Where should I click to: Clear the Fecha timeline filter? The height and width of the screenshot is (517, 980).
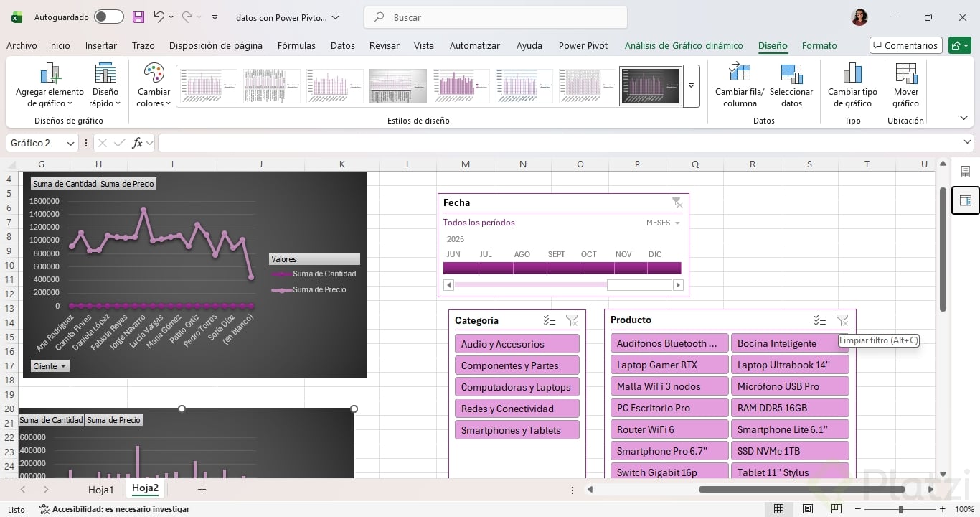point(677,202)
